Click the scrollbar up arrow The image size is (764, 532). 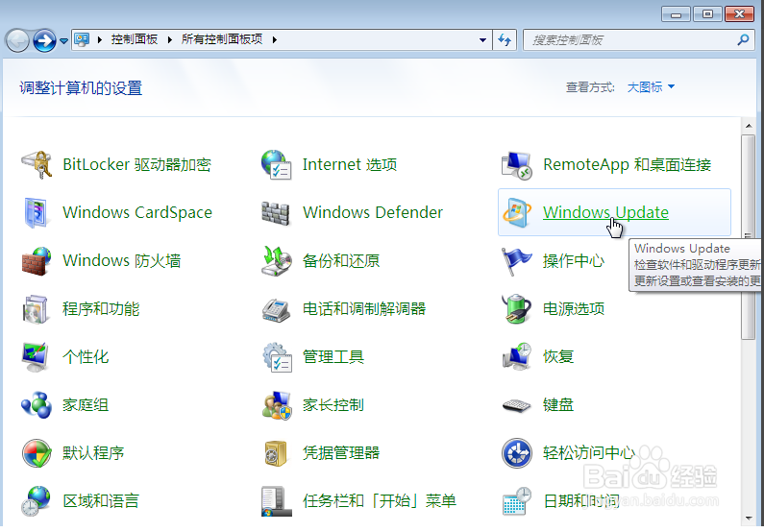click(x=749, y=126)
